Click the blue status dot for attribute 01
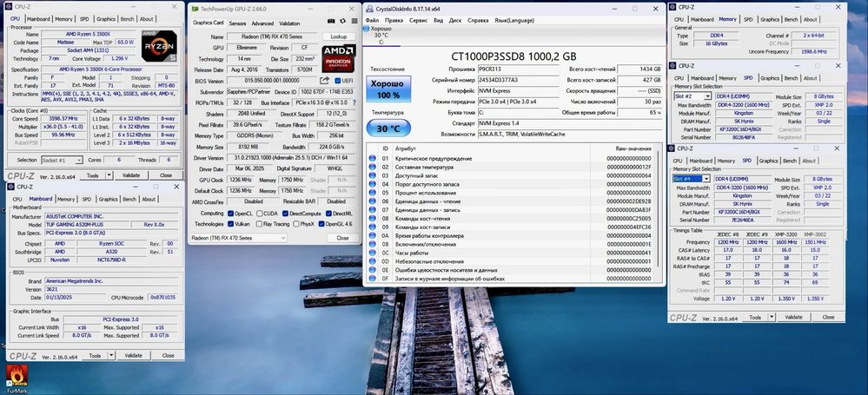868x395 pixels. [x=373, y=159]
